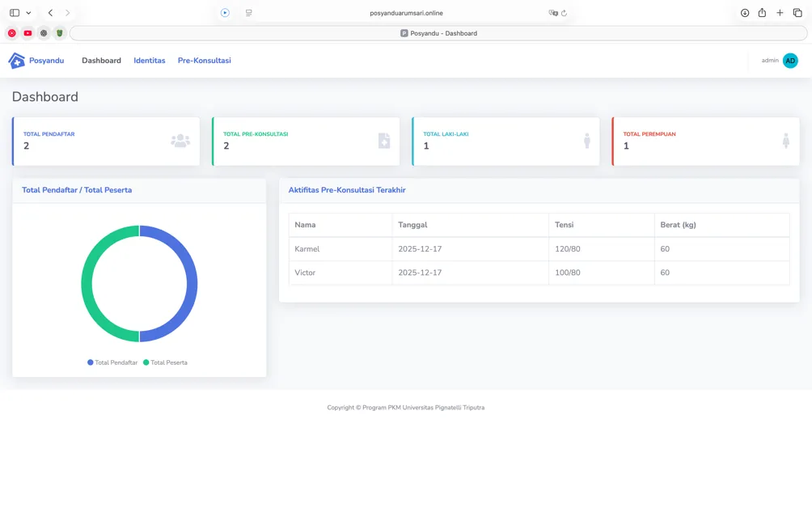Expand the sidebar dropdown chevron
812x508 pixels.
pos(28,13)
